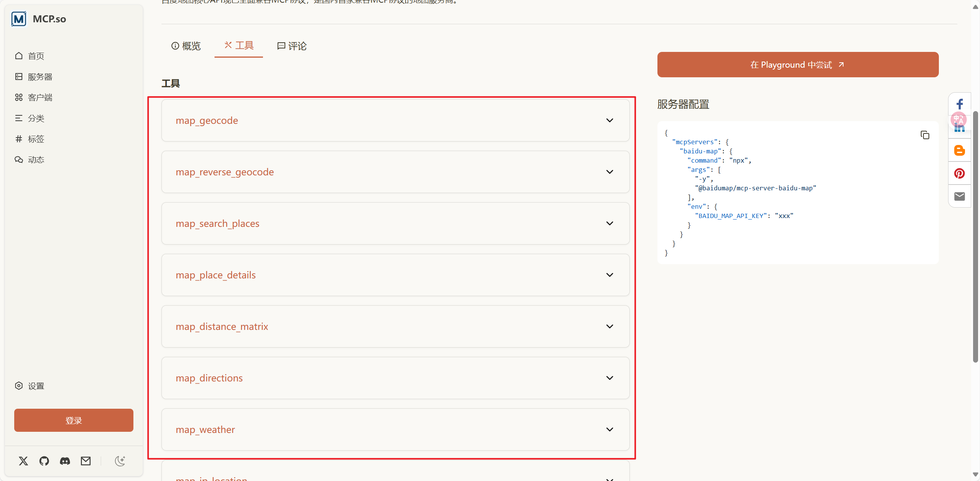Image resolution: width=980 pixels, height=481 pixels.
Task: Click the 登录 button
Action: pos(74,420)
